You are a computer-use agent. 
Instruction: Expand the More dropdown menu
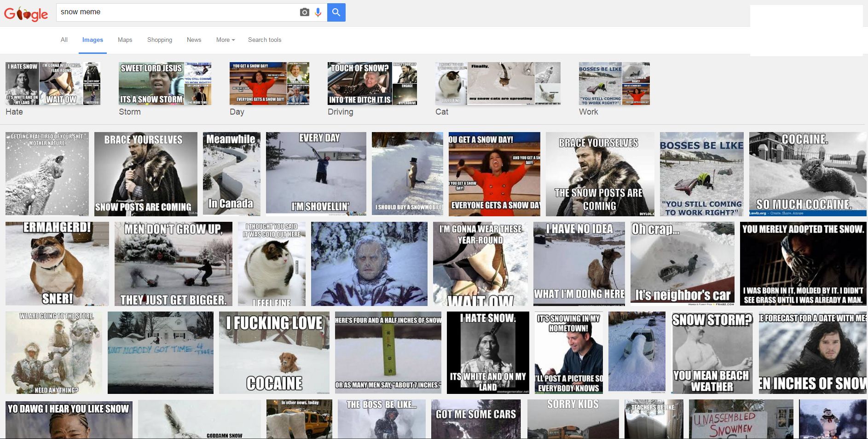click(226, 40)
